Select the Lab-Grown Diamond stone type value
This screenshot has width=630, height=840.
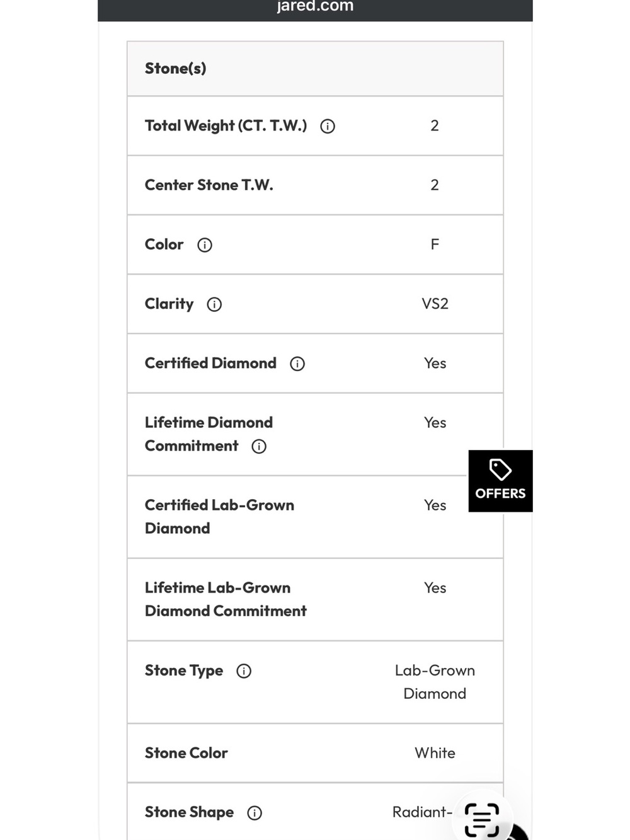click(x=435, y=682)
